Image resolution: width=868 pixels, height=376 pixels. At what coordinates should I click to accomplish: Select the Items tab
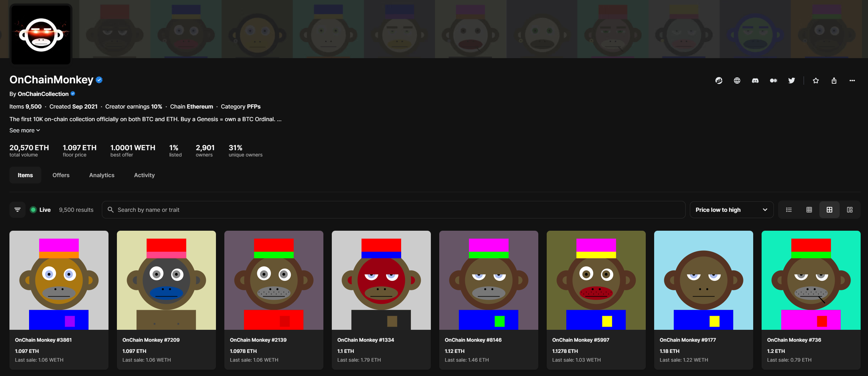coord(25,175)
